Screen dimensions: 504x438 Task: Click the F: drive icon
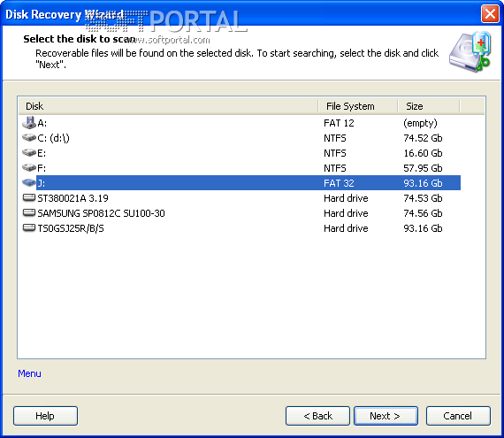29,167
